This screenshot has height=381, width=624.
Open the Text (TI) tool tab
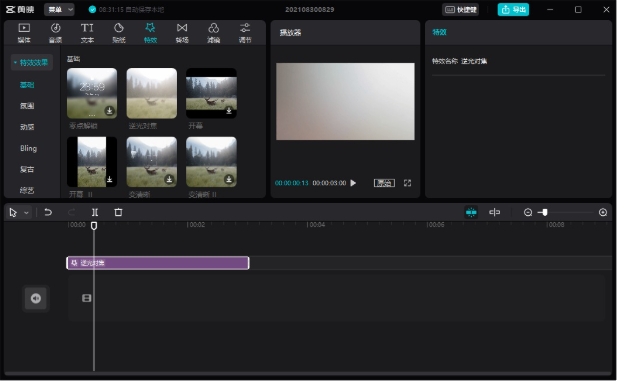pyautogui.click(x=87, y=33)
